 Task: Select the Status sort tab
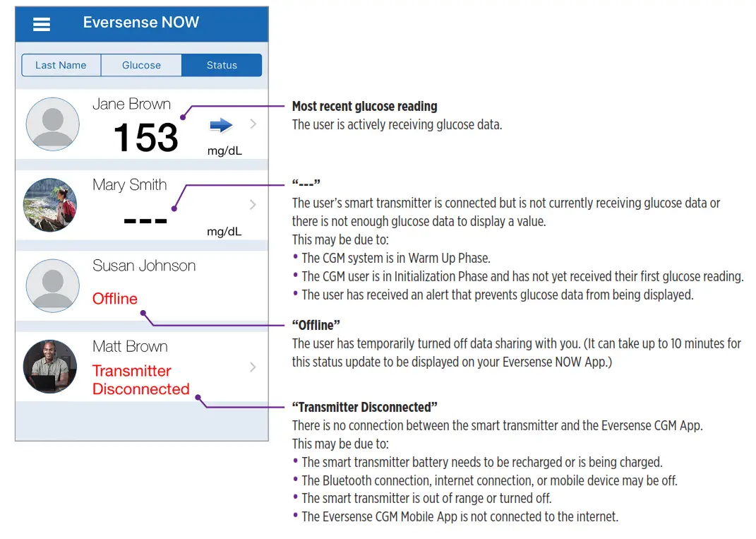pyautogui.click(x=222, y=65)
